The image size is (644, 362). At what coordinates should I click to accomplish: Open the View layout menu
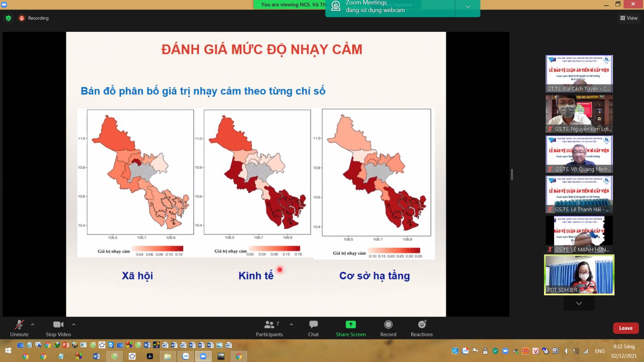click(x=629, y=18)
